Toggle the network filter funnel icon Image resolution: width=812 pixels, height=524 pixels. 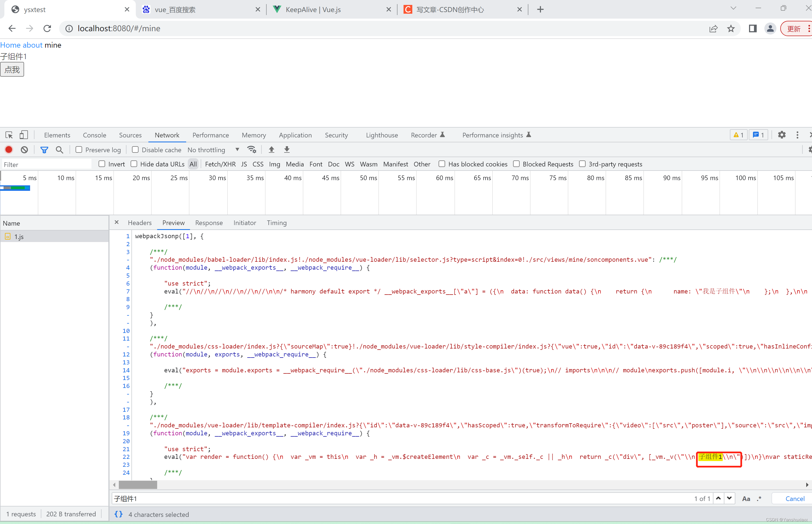pos(44,150)
